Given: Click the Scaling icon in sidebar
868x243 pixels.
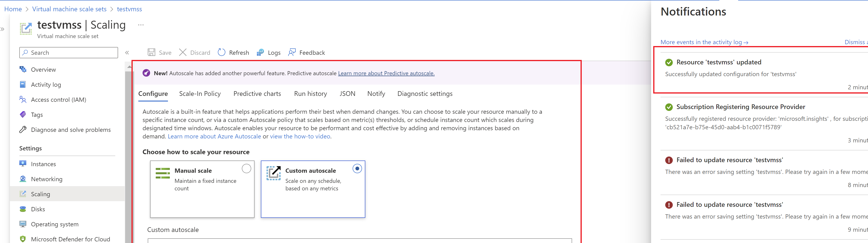Looking at the screenshot, I should 23,194.
